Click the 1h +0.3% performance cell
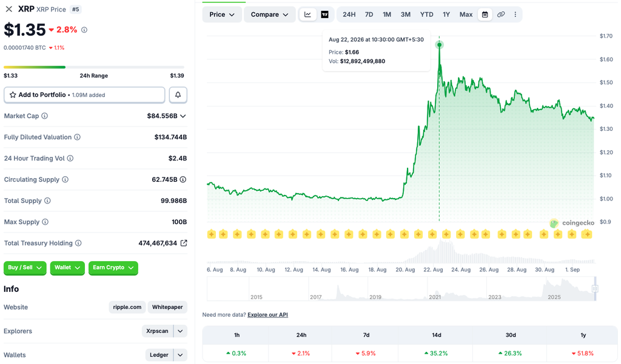The image size is (621, 364). [x=237, y=353]
